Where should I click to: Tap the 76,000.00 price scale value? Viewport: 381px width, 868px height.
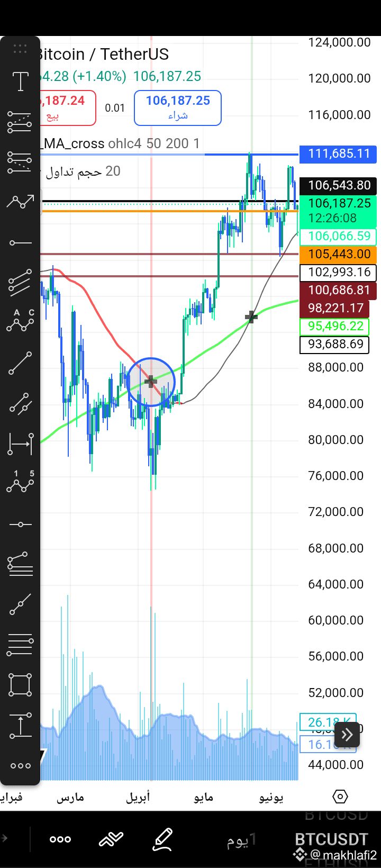click(336, 476)
